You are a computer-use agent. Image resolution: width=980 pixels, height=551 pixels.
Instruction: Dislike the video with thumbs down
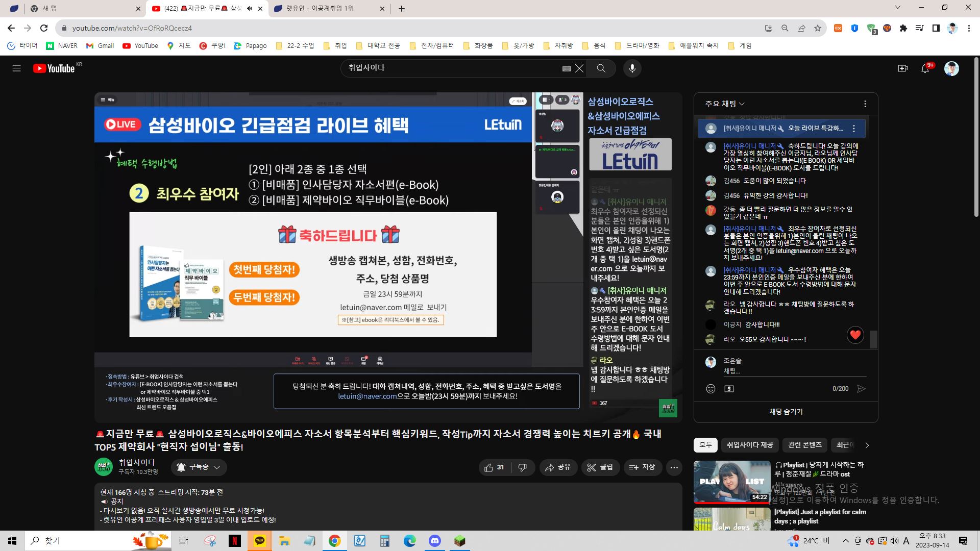[x=522, y=467]
